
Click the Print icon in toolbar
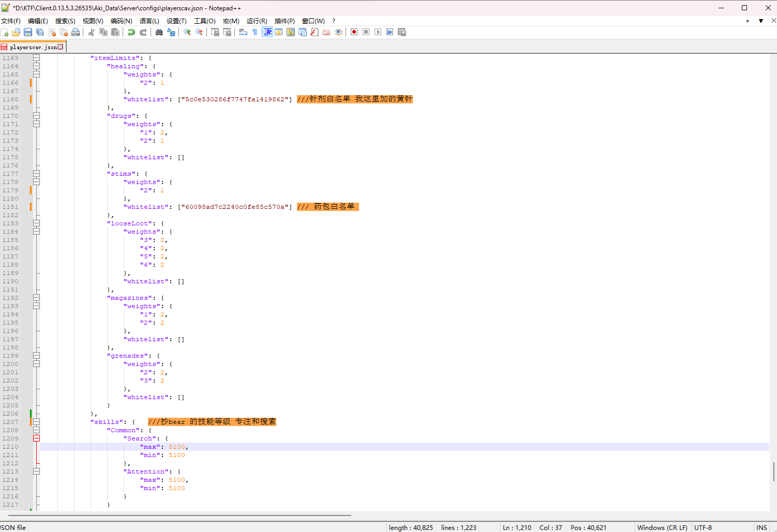point(76,32)
